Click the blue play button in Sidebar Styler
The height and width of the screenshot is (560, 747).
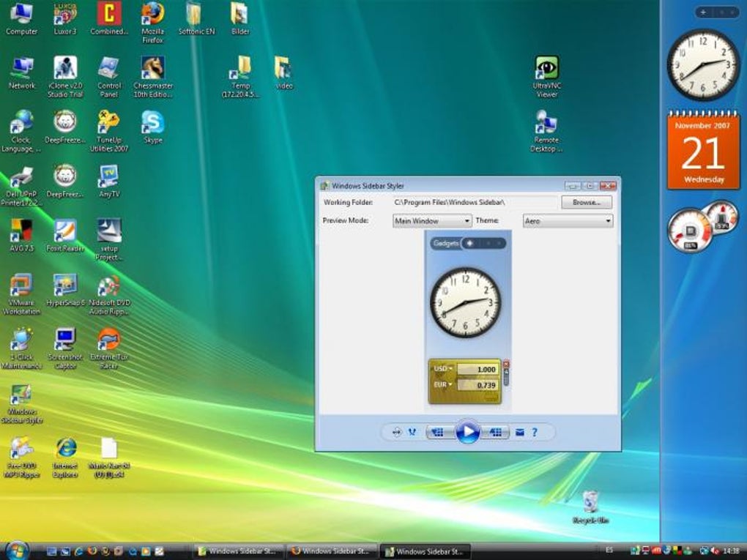[x=467, y=432]
